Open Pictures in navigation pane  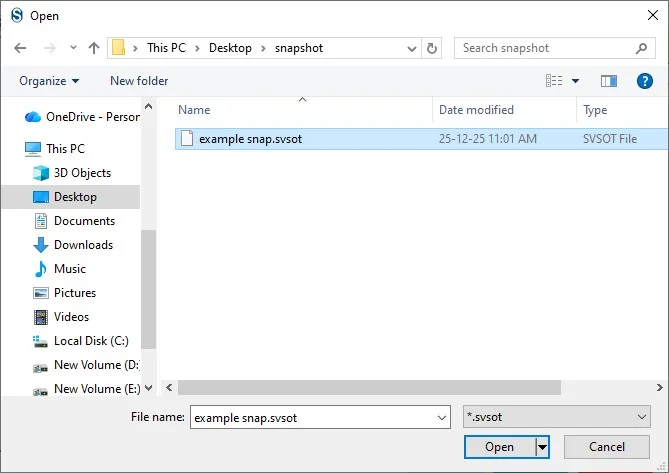click(65, 293)
